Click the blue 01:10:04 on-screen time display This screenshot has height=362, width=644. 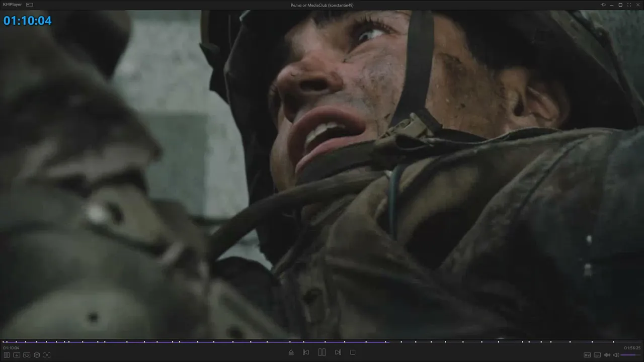click(28, 21)
